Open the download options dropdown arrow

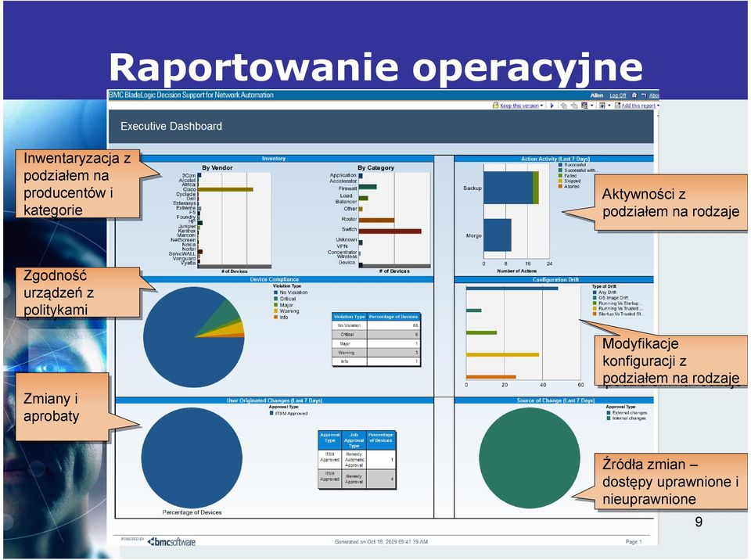(x=609, y=106)
